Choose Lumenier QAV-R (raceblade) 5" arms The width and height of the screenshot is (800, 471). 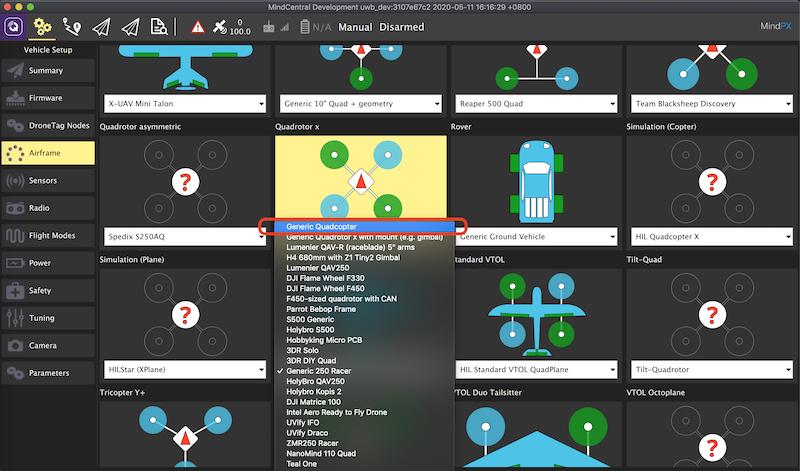[364, 247]
